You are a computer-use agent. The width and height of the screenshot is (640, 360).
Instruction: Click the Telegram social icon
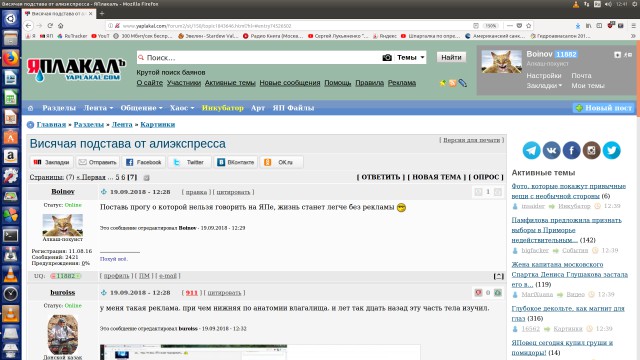coord(531,150)
